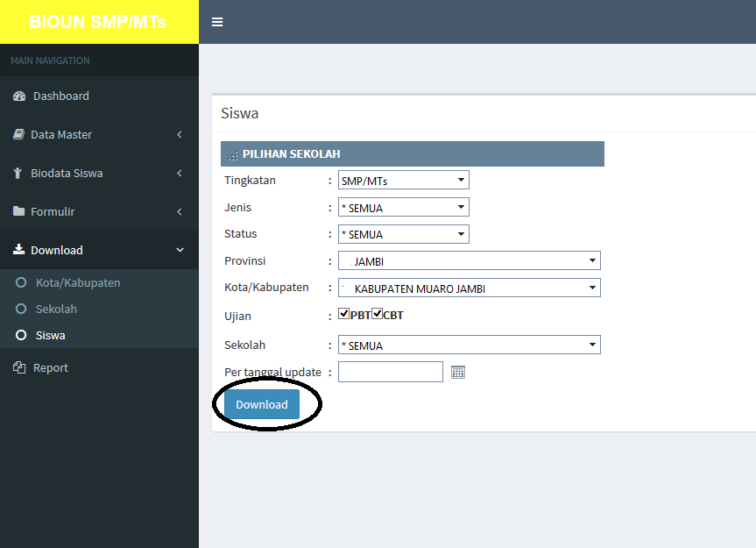Open the Jenis dropdown

pos(404,207)
